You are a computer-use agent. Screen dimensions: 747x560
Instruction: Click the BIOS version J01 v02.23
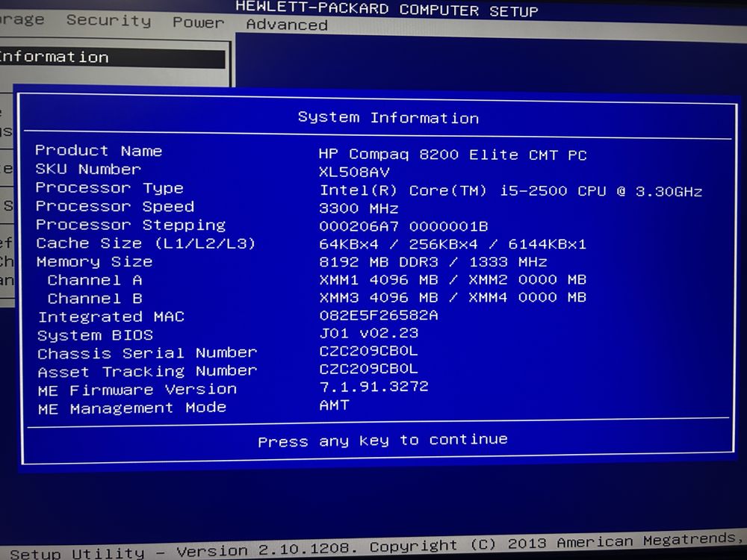click(369, 332)
